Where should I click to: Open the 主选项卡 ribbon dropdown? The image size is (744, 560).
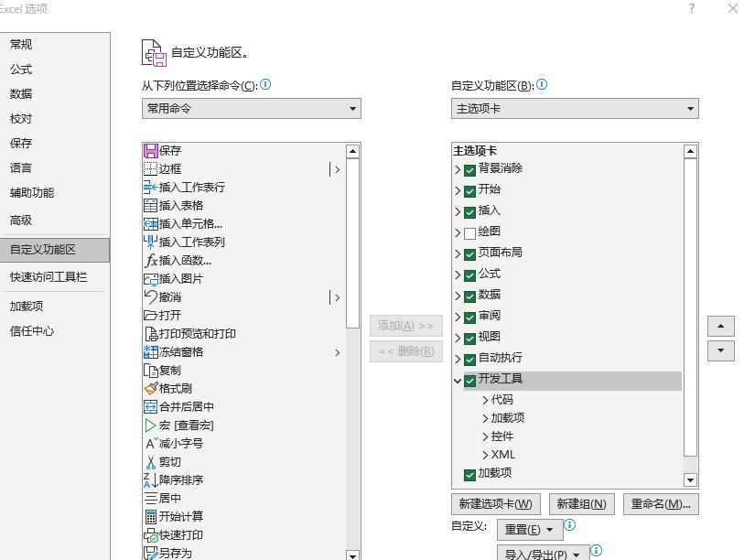coord(575,109)
